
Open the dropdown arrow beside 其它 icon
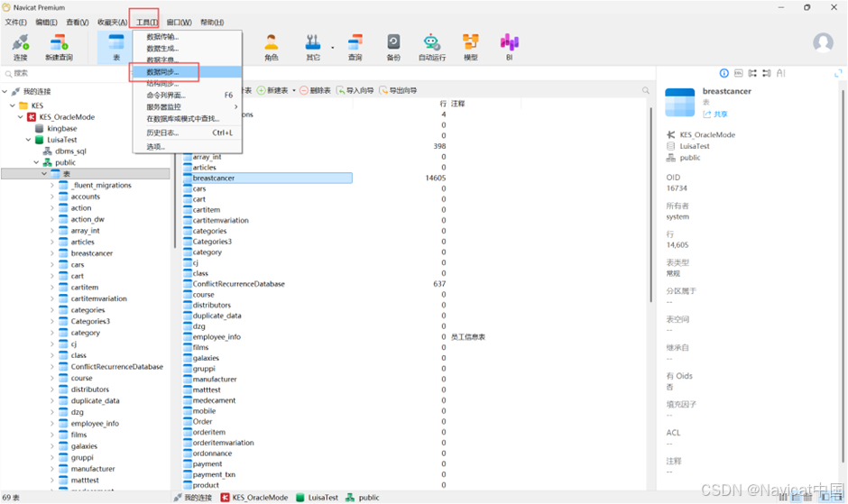tap(332, 48)
